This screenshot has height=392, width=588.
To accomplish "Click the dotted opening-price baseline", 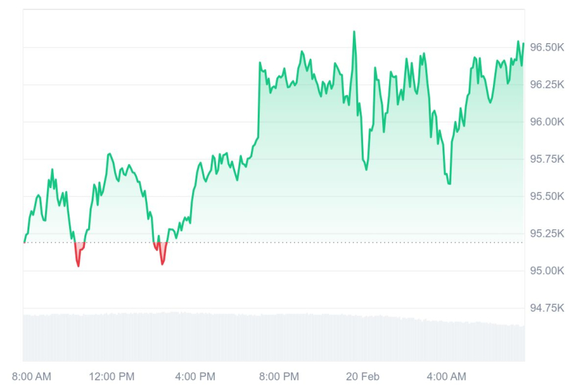I will coord(308,242).
